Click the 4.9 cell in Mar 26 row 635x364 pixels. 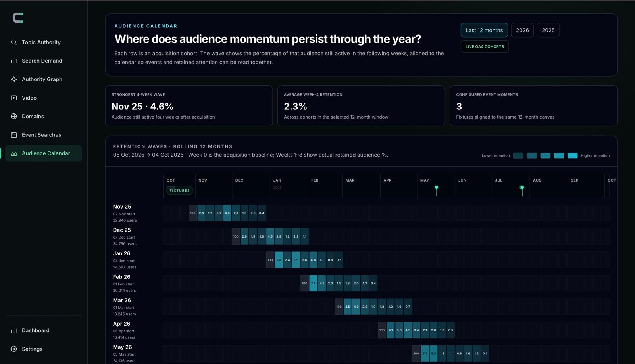(x=356, y=307)
